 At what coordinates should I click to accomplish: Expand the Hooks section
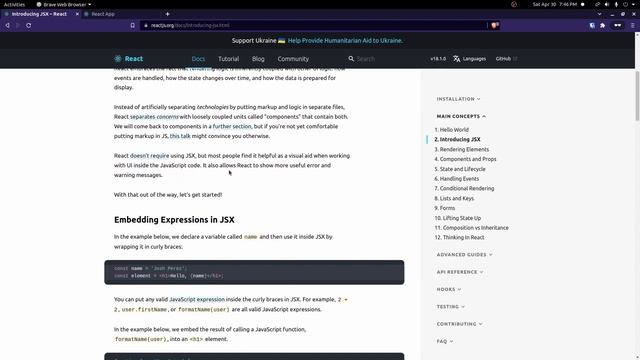449,289
